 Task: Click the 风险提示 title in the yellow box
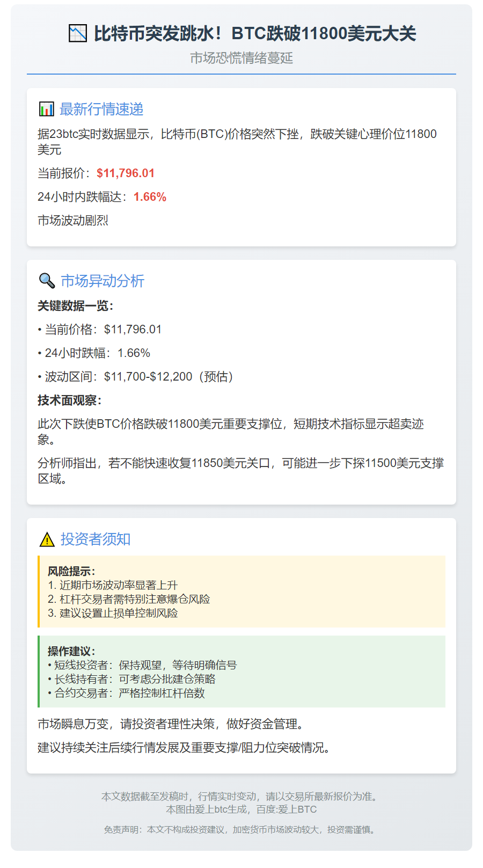[x=71, y=571]
